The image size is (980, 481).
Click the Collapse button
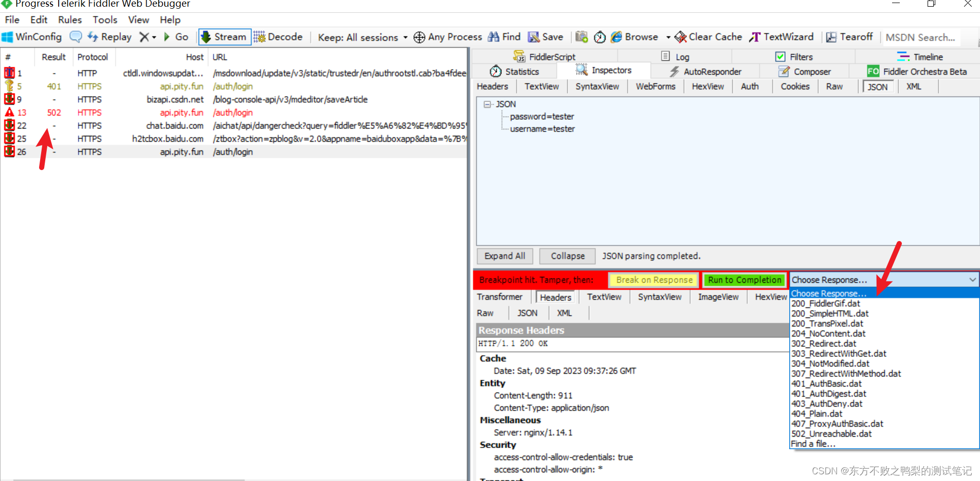(568, 256)
